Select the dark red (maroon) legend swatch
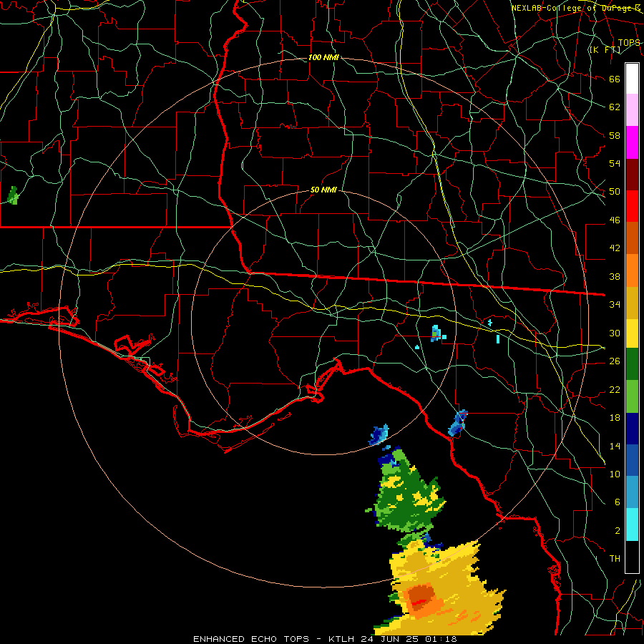The height and width of the screenshot is (644, 644). point(632,175)
